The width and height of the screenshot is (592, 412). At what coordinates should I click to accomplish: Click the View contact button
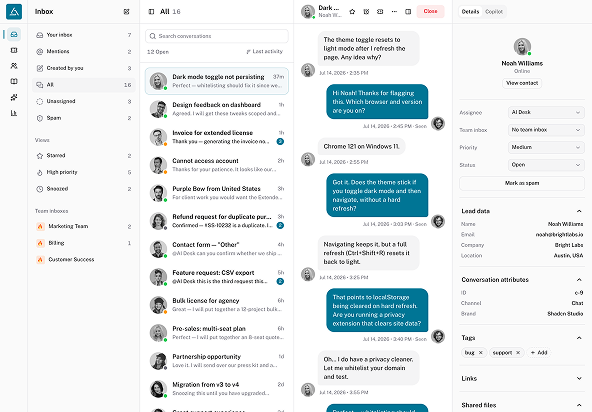pos(522,83)
